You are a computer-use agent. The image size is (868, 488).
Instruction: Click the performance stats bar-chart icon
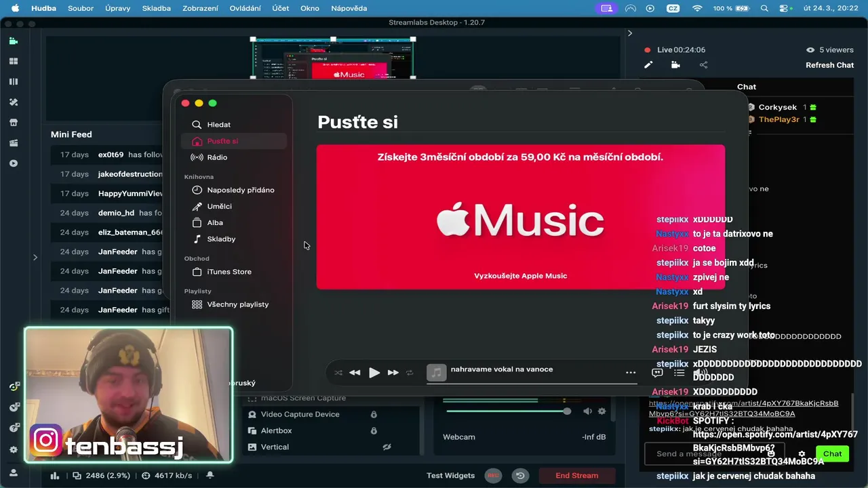[x=55, y=476]
